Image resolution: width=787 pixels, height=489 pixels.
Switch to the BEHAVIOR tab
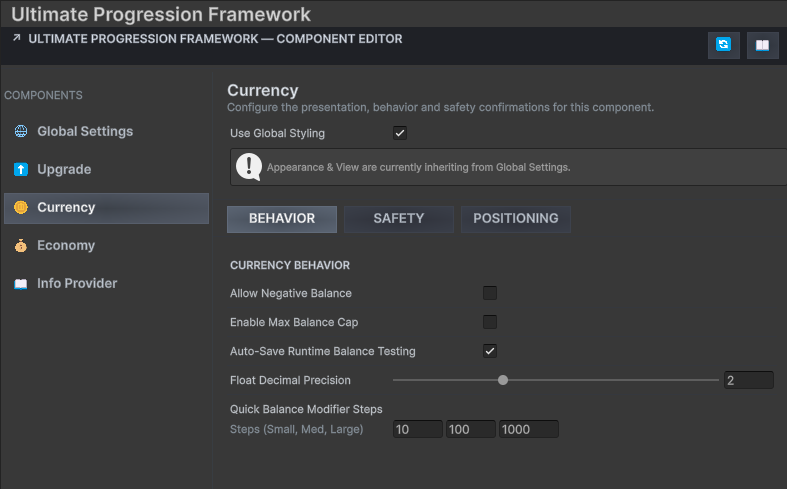pos(282,219)
